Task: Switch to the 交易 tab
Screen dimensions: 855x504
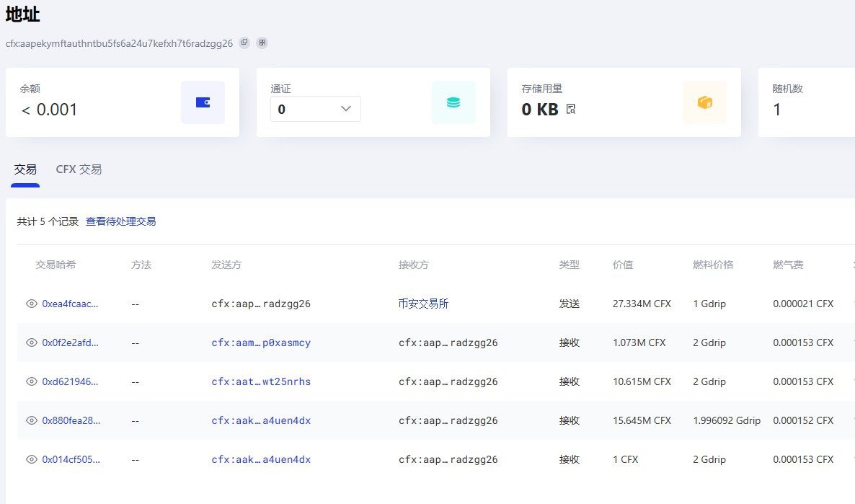Action: (25, 169)
